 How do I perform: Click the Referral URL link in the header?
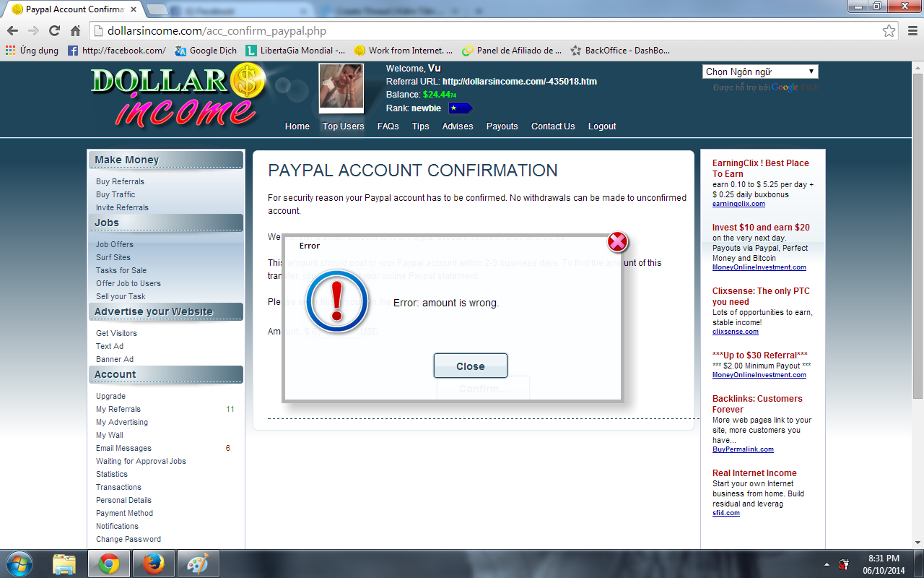click(x=520, y=82)
